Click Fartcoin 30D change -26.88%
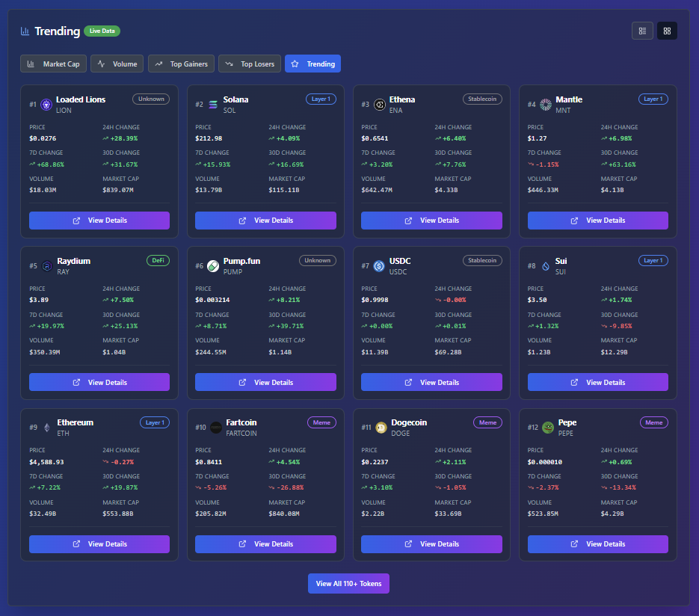 (x=286, y=487)
